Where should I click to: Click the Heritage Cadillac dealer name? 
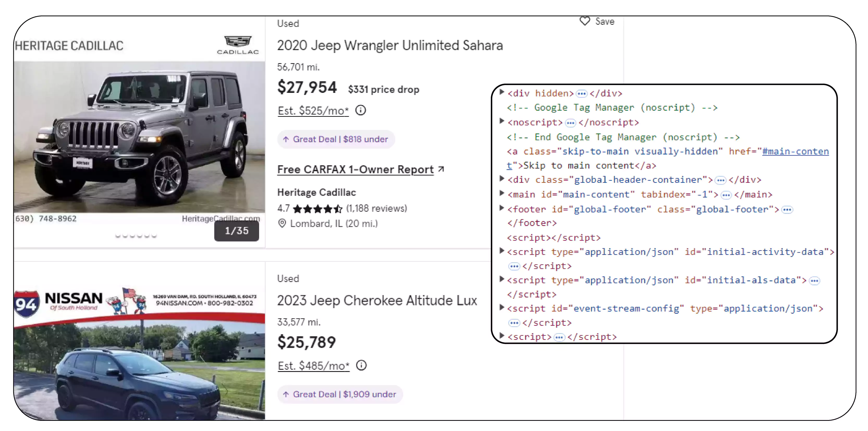tap(316, 192)
